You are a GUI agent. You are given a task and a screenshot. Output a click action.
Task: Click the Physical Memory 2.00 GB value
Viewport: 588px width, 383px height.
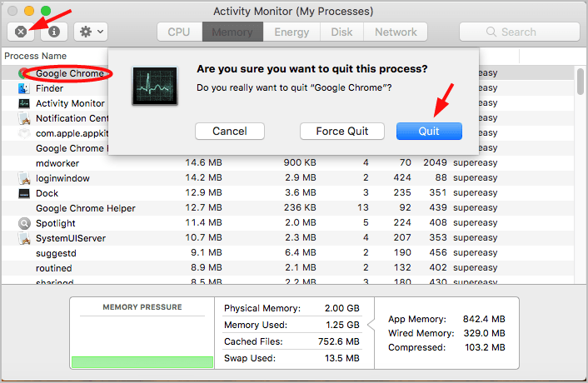[x=342, y=308]
